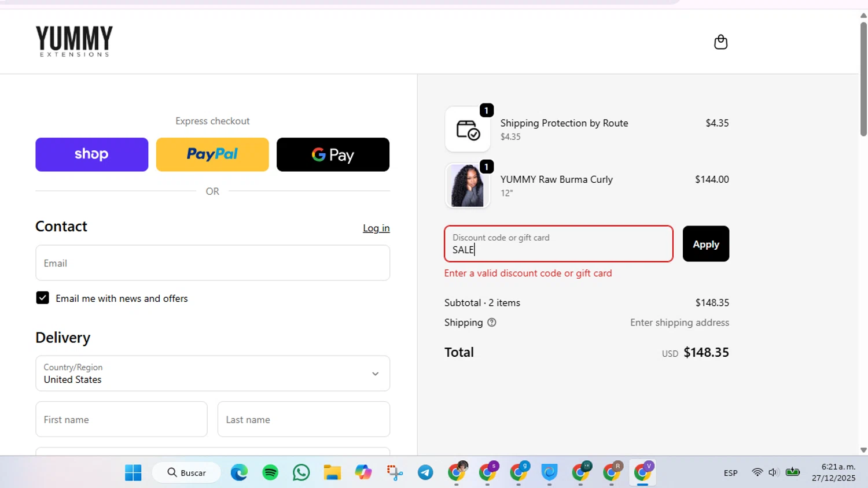
Task: Click the 'Express checkout' label
Action: 212,121
